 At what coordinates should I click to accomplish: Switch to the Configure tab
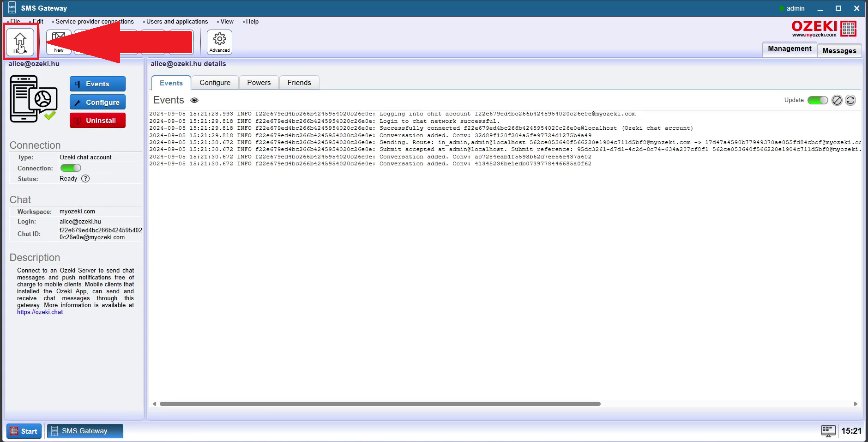pos(215,83)
